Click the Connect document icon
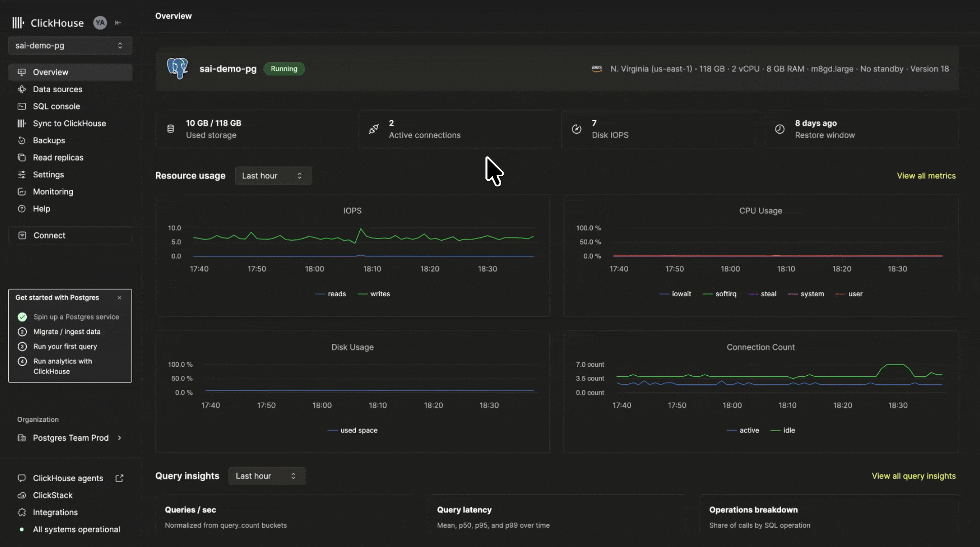The height and width of the screenshot is (547, 980). pyautogui.click(x=22, y=236)
